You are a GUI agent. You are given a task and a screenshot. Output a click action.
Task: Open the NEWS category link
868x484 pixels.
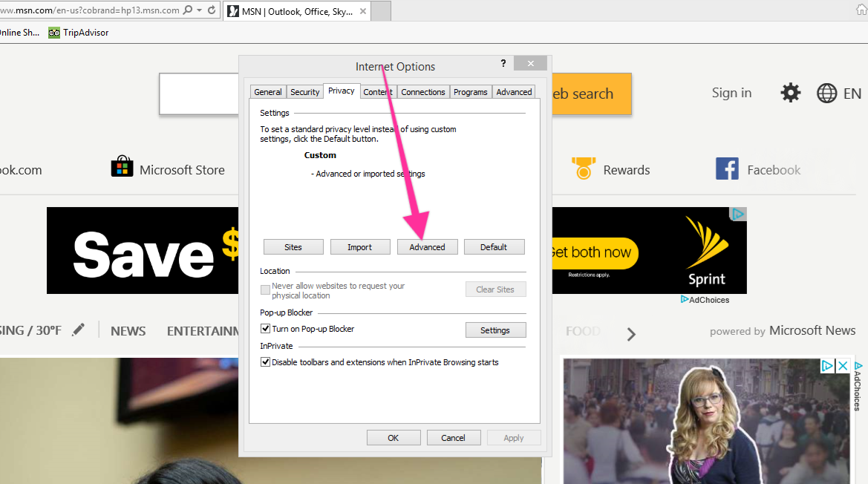tap(128, 331)
